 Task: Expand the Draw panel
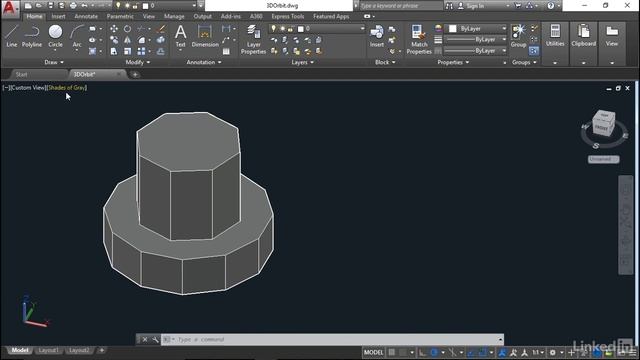tap(54, 62)
